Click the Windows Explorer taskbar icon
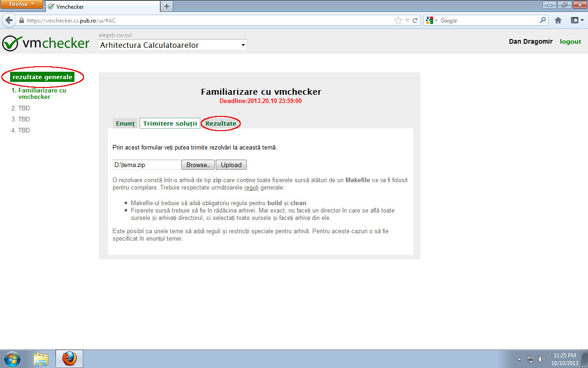 [41, 358]
